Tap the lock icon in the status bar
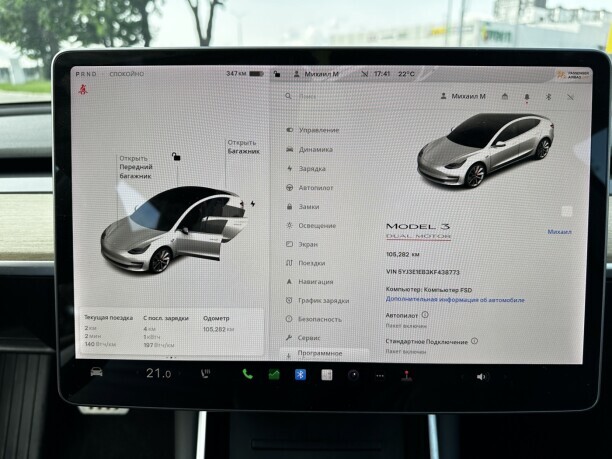 pos(277,74)
